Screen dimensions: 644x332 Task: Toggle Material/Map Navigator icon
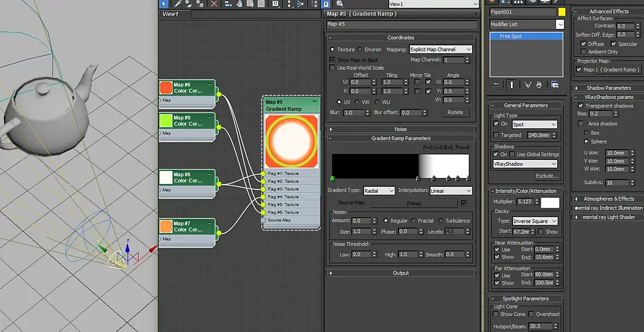[314, 4]
